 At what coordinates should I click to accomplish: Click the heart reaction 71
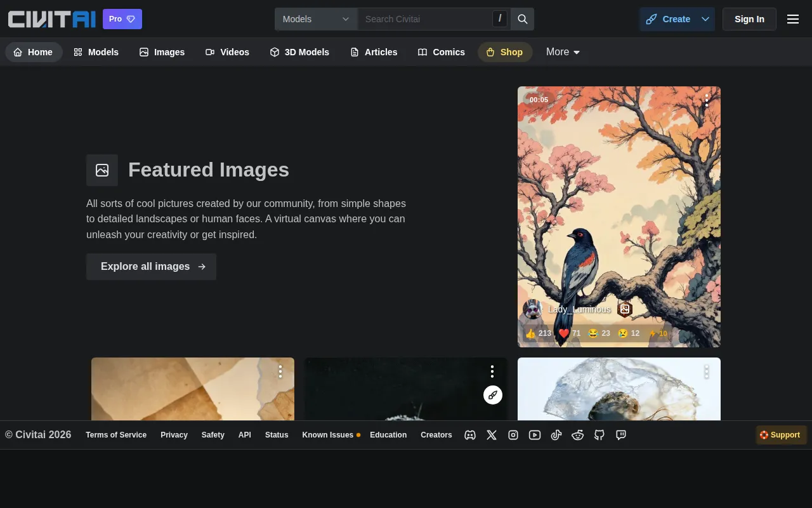570,333
